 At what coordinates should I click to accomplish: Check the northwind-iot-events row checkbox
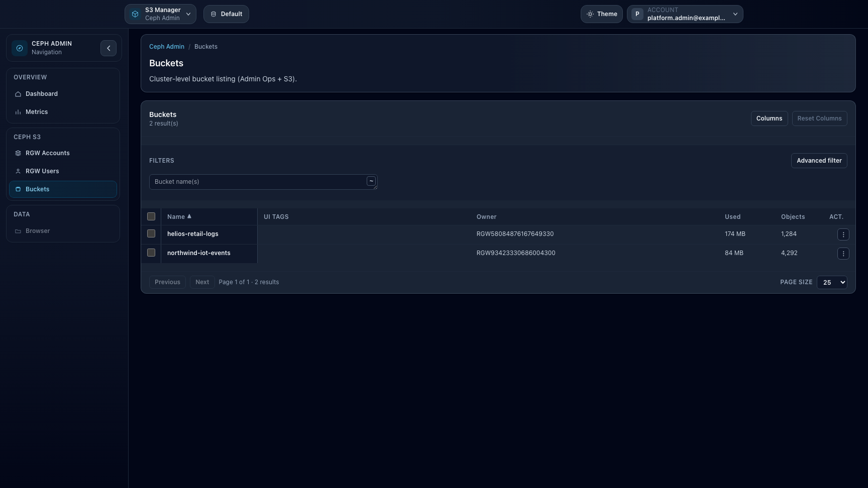coord(151,253)
